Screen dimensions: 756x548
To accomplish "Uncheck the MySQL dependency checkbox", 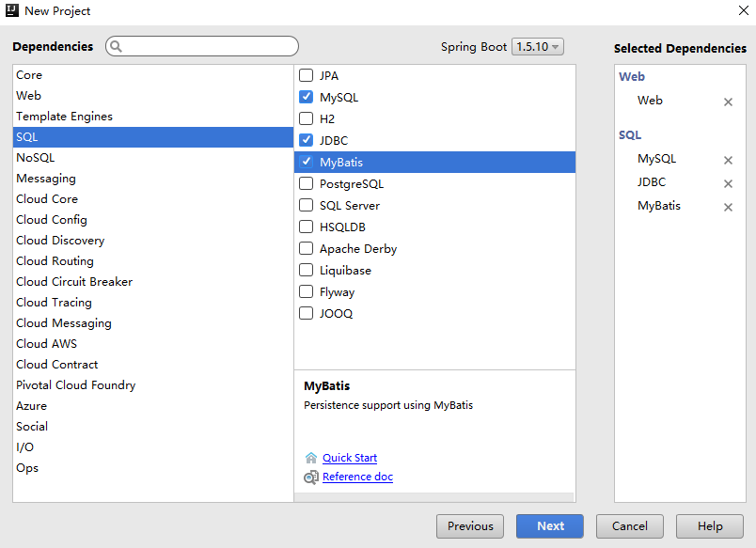I will (306, 97).
